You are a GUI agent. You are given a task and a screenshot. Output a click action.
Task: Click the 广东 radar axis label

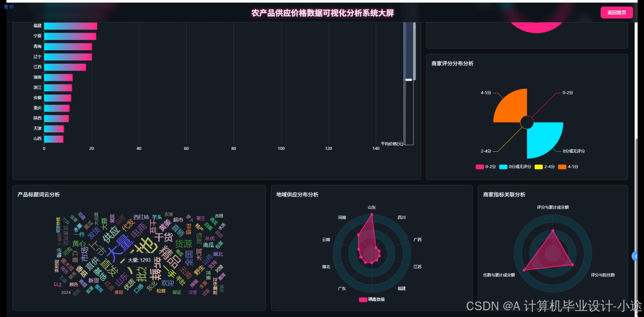[342, 288]
